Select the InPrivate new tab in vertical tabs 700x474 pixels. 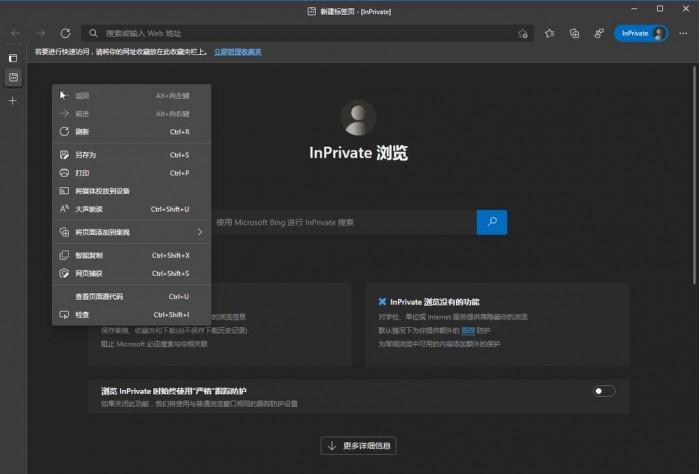tap(13, 78)
